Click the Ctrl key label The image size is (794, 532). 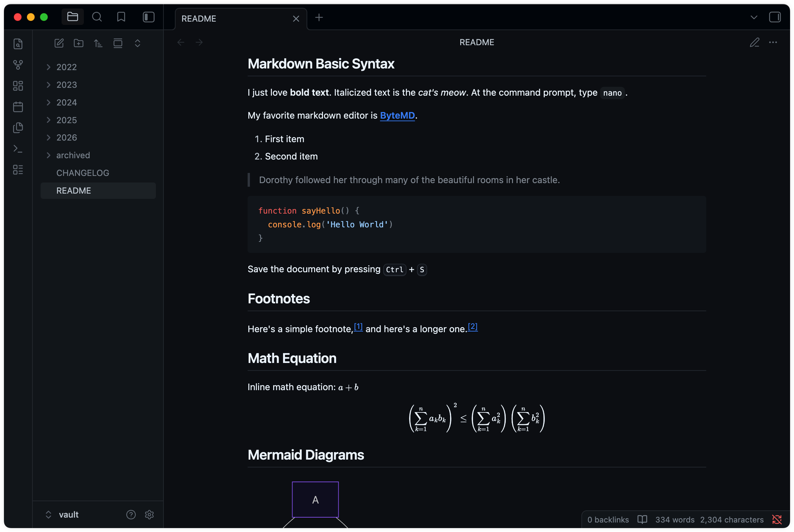click(x=394, y=270)
